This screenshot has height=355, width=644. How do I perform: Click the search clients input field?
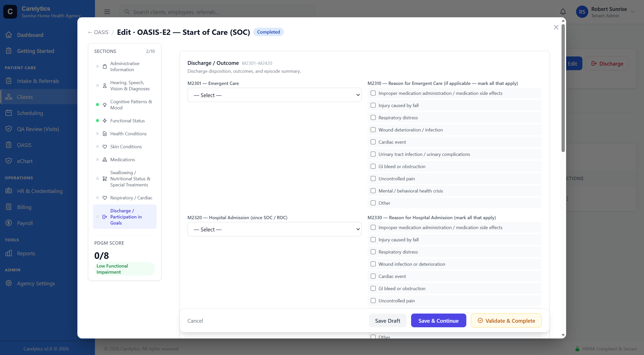click(x=217, y=12)
